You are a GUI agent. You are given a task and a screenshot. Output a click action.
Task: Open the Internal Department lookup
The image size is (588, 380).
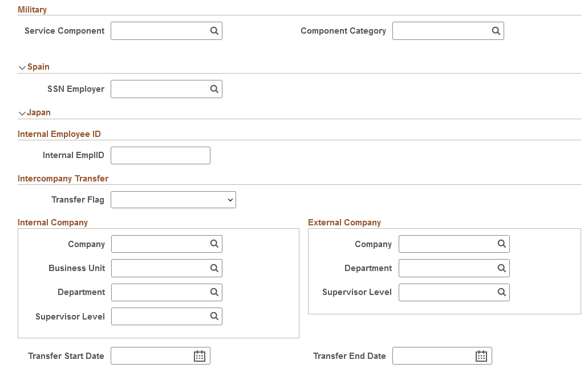pos(214,292)
